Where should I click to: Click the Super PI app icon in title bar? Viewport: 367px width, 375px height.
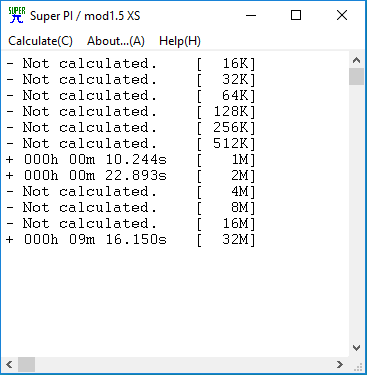pyautogui.click(x=16, y=15)
